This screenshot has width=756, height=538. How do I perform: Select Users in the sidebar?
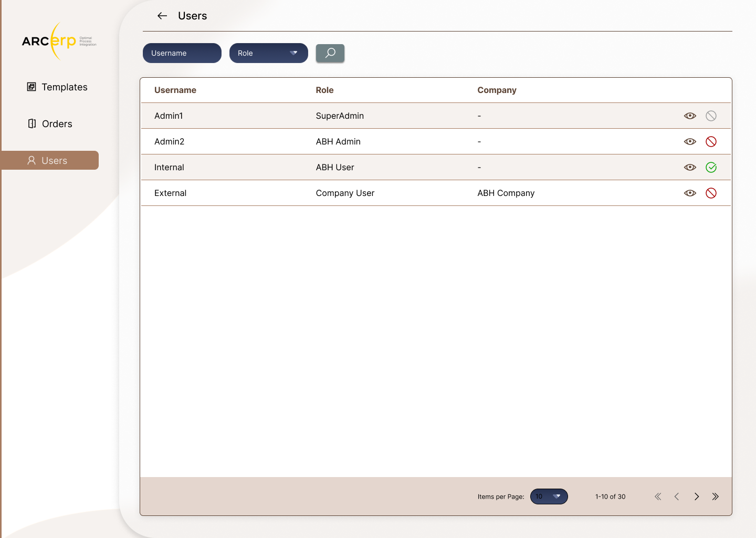[x=50, y=160]
